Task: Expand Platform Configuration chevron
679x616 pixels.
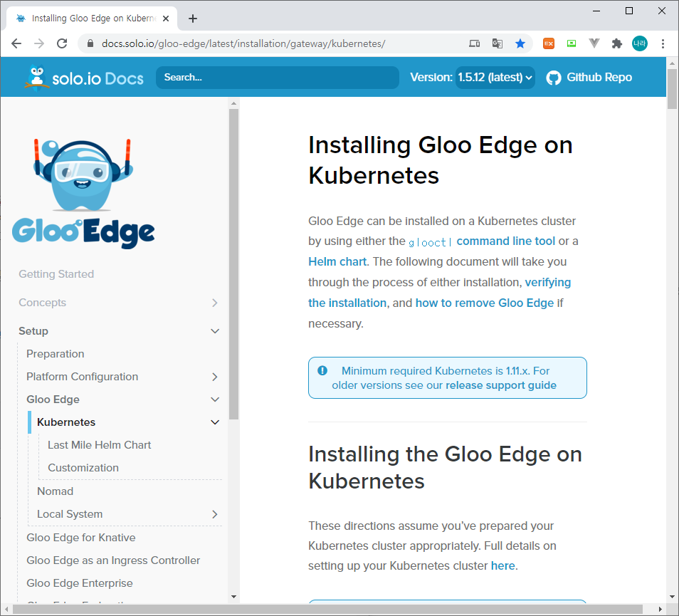Action: [215, 377]
